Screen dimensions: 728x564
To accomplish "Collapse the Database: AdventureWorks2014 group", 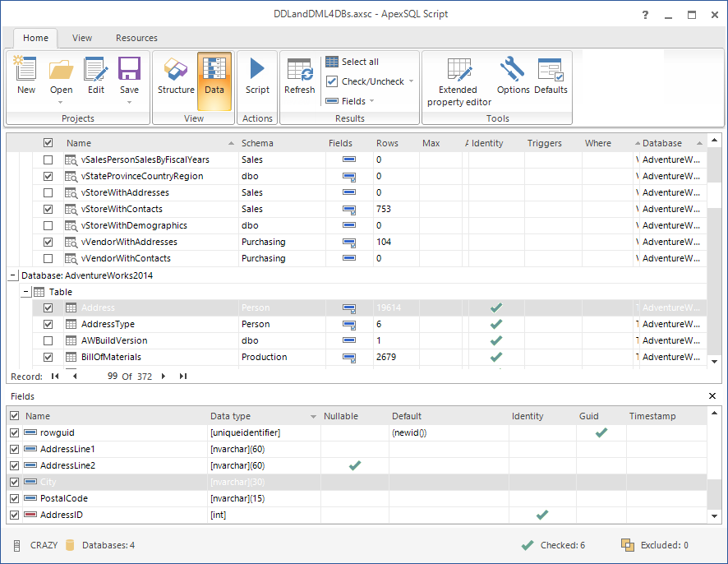I will [x=12, y=275].
